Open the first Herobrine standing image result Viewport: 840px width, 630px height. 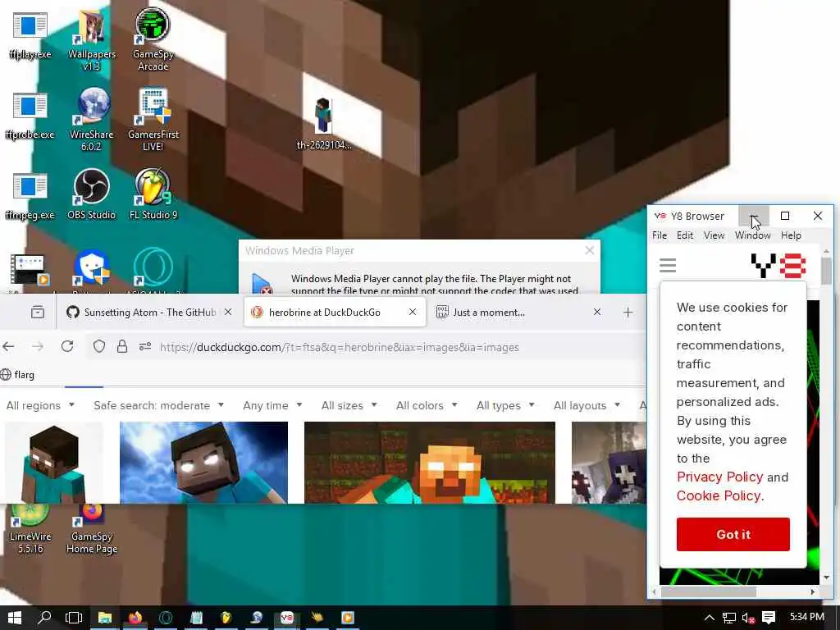tap(53, 463)
